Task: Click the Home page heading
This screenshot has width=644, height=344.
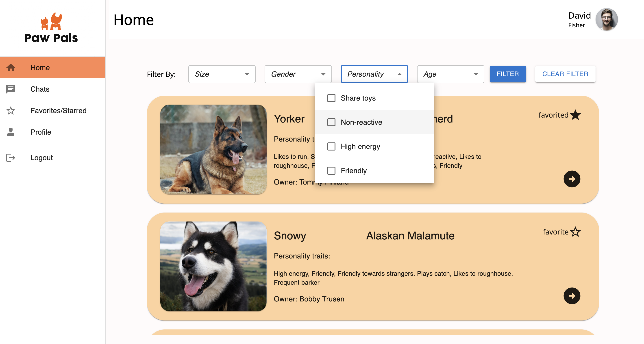Action: 133,20
